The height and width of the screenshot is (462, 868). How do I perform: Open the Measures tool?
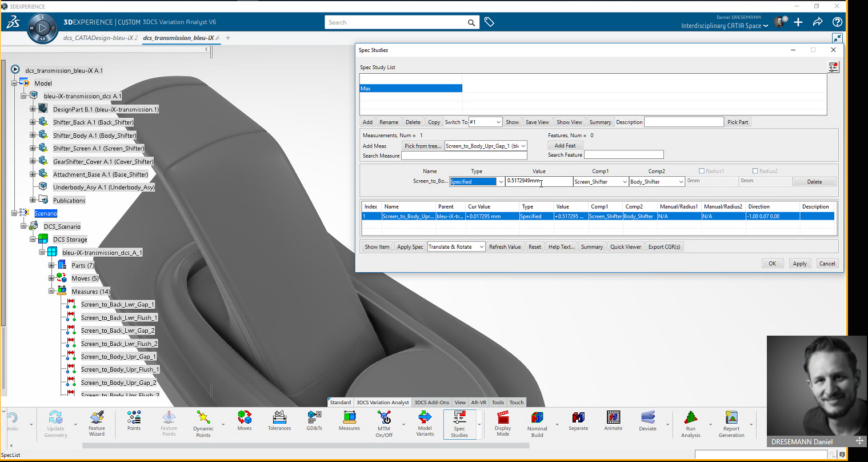(349, 421)
